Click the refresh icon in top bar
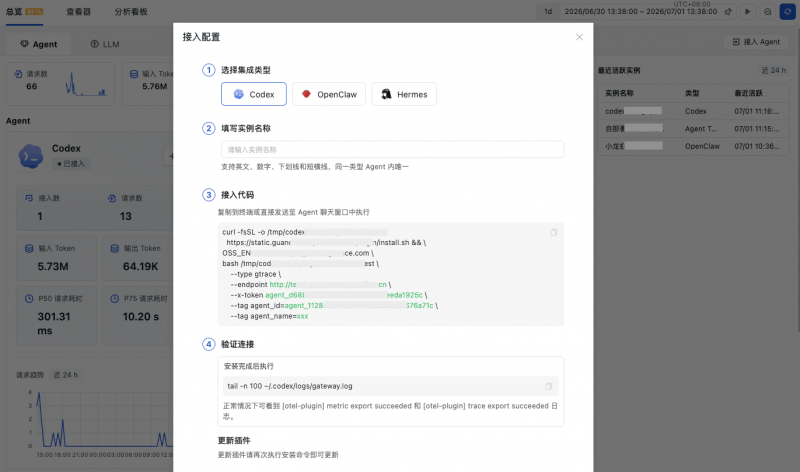The height and width of the screenshot is (472, 800). (787, 11)
